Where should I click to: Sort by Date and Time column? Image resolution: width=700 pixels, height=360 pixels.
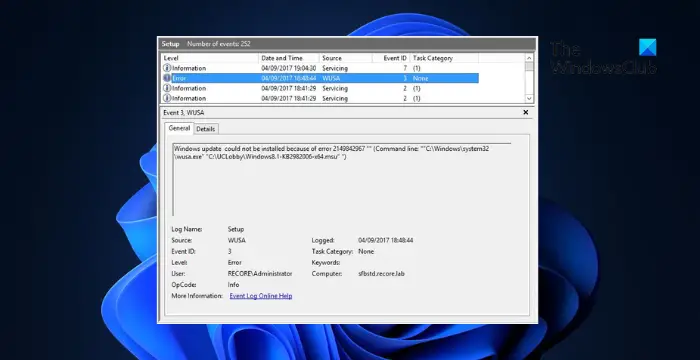(x=289, y=58)
